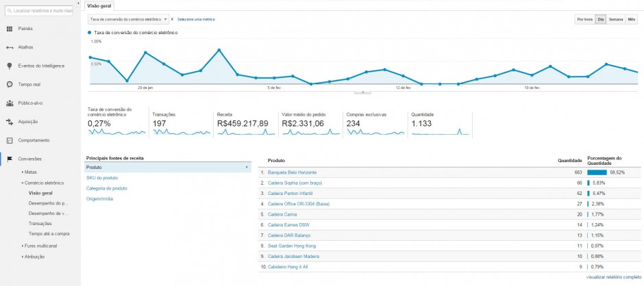Viewport: 644px width, 286px height.
Task: Open the Painéis dashboard icon
Action: 10,29
